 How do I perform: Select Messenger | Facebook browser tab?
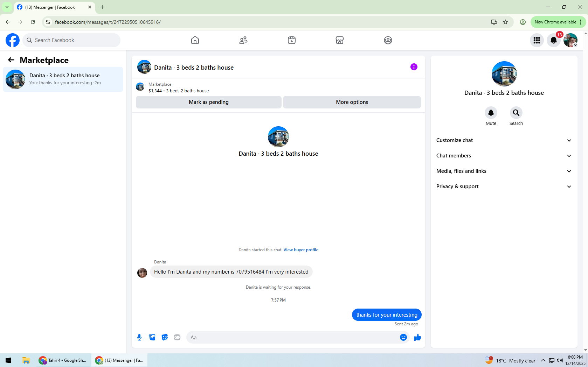tap(55, 7)
